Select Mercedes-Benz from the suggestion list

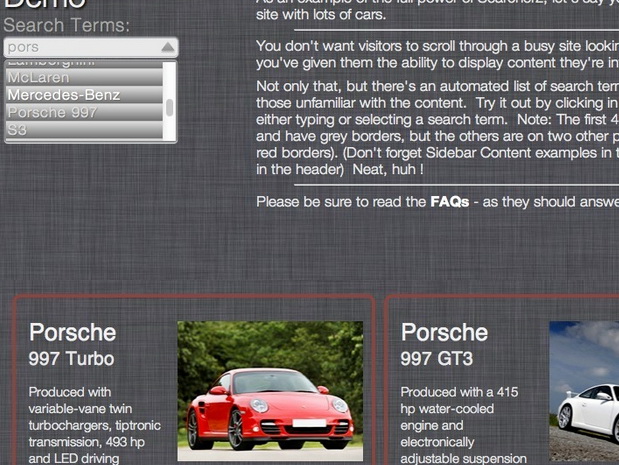(x=84, y=95)
